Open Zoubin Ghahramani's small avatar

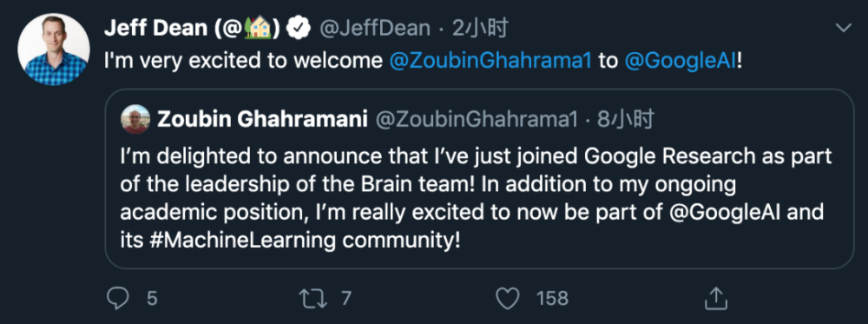pos(135,119)
